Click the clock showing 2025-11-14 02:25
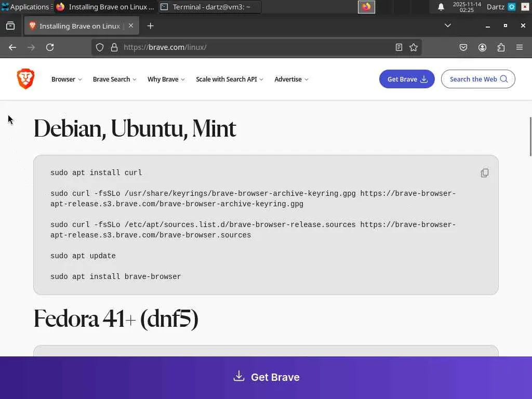Screen dimensions: 532x399 point(467,7)
